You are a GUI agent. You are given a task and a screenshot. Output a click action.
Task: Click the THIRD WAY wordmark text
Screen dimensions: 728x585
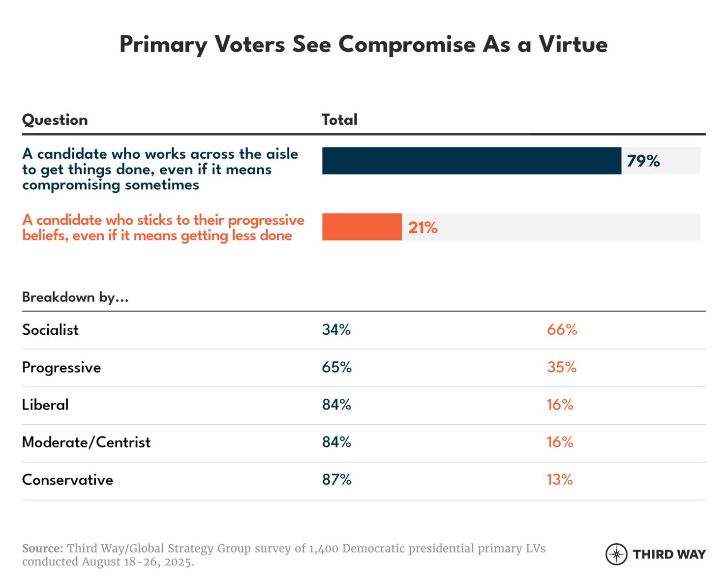[x=669, y=555]
